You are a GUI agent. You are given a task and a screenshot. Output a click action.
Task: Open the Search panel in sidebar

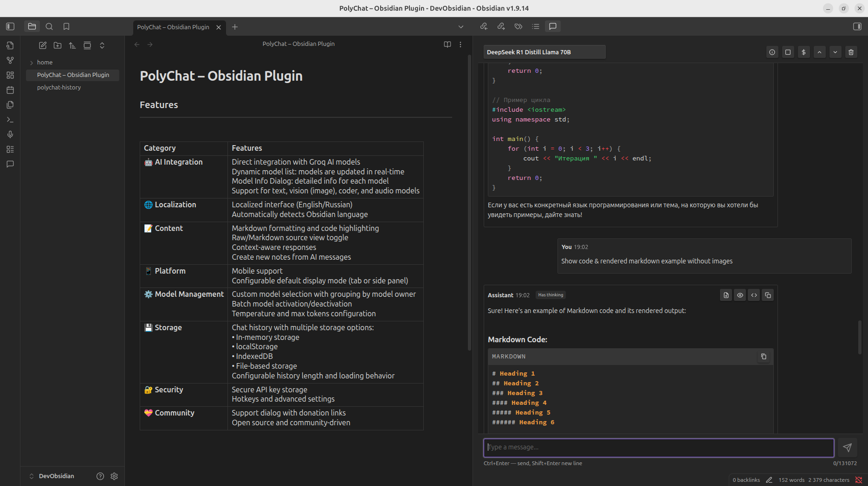(x=49, y=26)
